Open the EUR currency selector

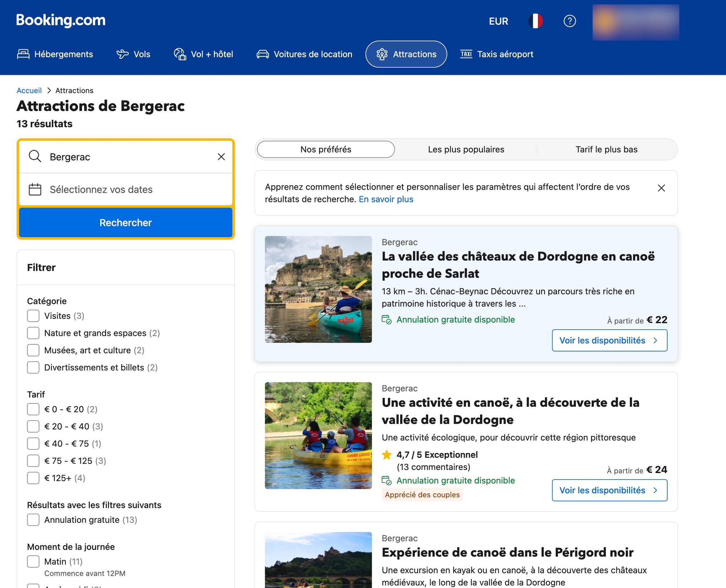(498, 21)
